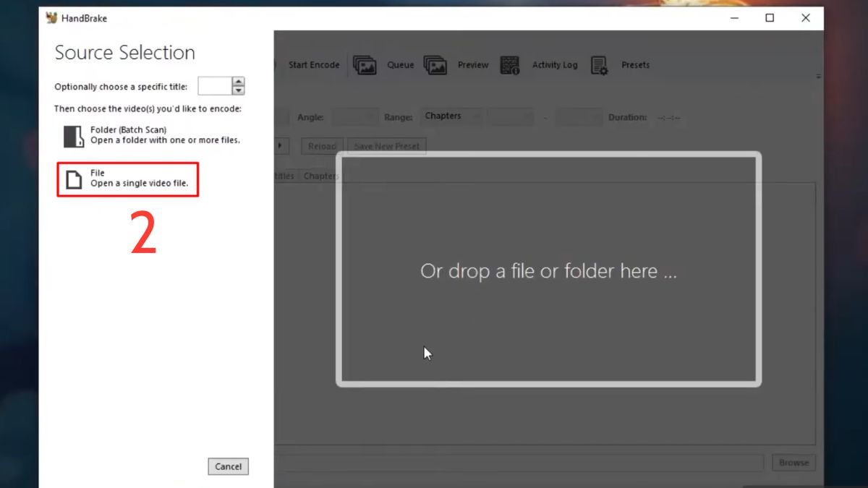Cancel the Source Selection panel
Viewport: 868px width, 488px height.
[x=228, y=466]
